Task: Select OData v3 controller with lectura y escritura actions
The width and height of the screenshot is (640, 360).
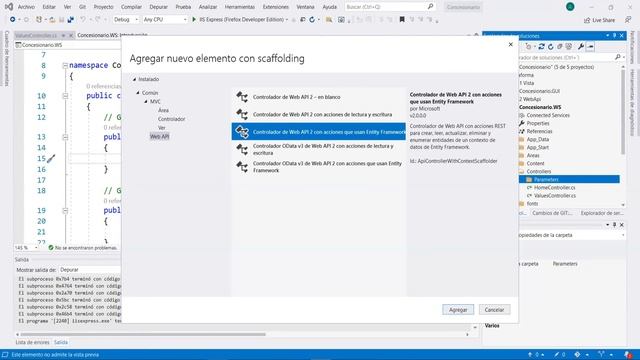Action: (319, 149)
